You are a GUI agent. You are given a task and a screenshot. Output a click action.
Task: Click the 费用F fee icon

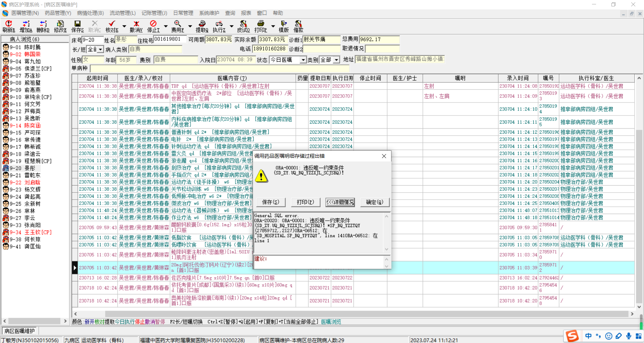177,26
